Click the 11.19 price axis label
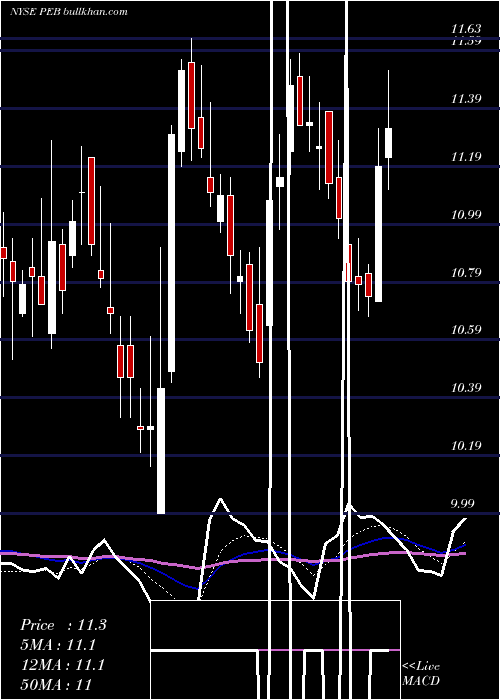Viewport: 500px width, 700px height. pyautogui.click(x=466, y=157)
